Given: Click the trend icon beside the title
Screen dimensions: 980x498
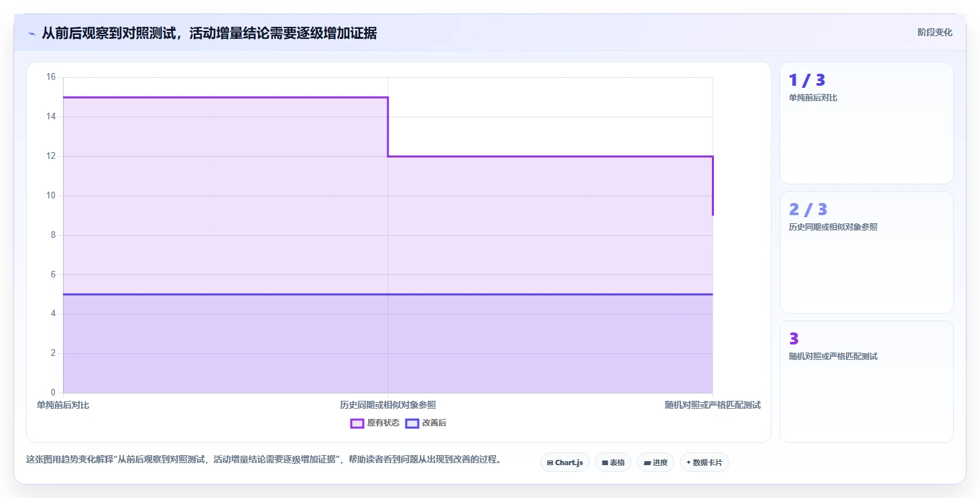Looking at the screenshot, I should click(x=32, y=34).
